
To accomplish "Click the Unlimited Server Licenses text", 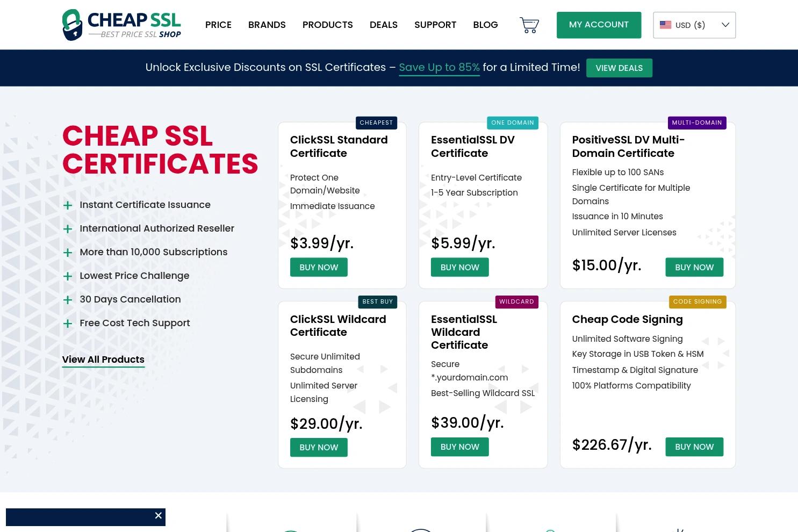I will [x=624, y=233].
